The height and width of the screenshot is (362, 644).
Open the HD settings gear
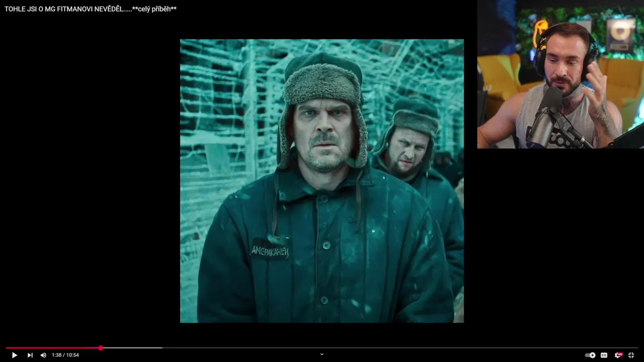coord(618,355)
